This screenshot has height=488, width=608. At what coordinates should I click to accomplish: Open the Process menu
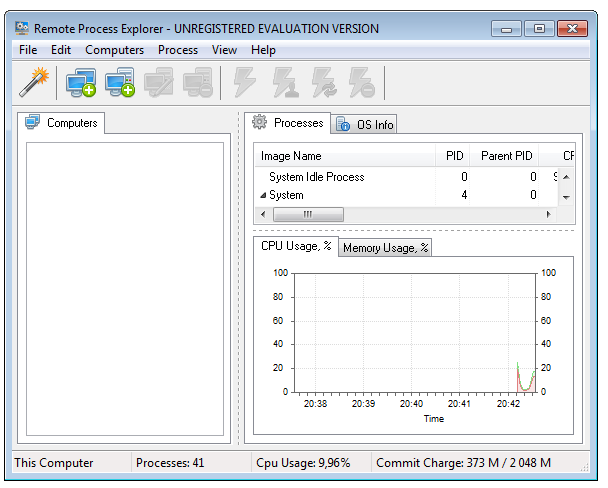178,50
